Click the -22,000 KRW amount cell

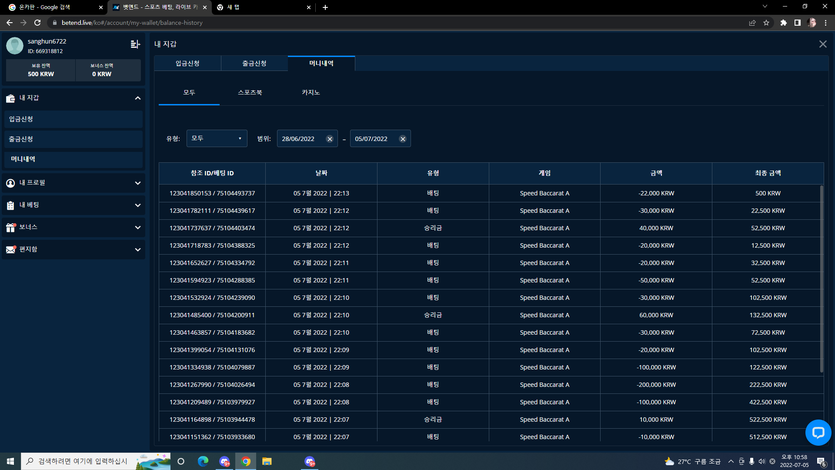tap(656, 193)
